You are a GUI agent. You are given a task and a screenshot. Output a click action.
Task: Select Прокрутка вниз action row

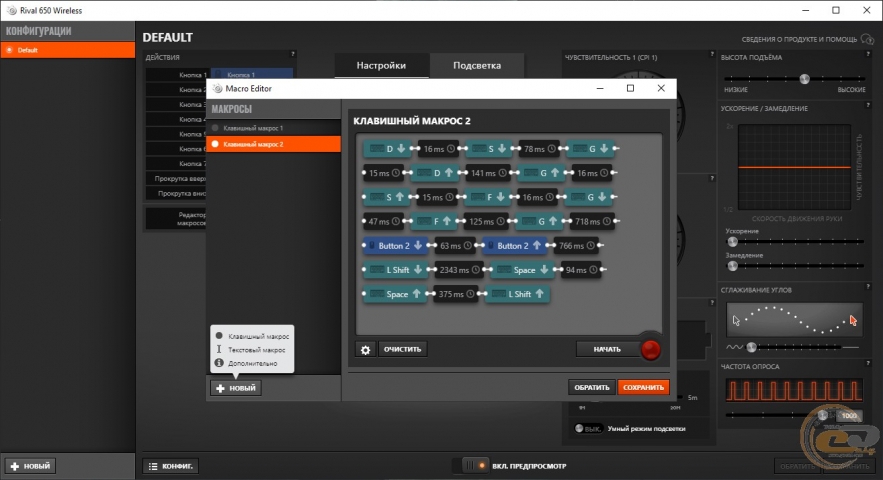(x=176, y=193)
